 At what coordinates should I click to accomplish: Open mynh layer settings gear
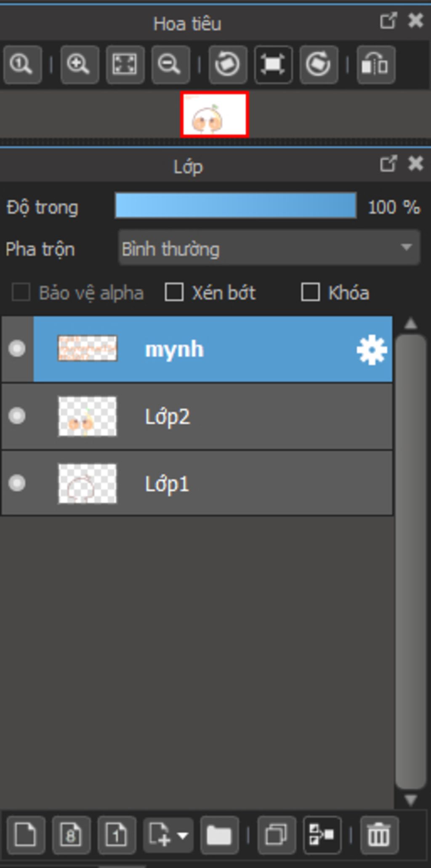[372, 349]
